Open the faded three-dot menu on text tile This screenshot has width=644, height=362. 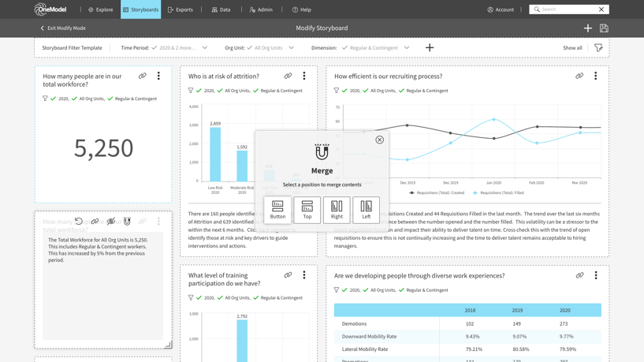(158, 222)
